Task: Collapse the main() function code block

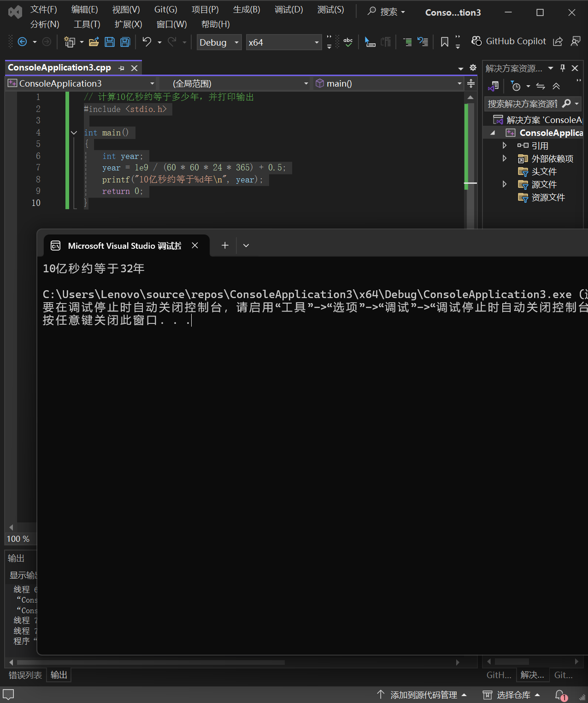Action: pyautogui.click(x=74, y=133)
